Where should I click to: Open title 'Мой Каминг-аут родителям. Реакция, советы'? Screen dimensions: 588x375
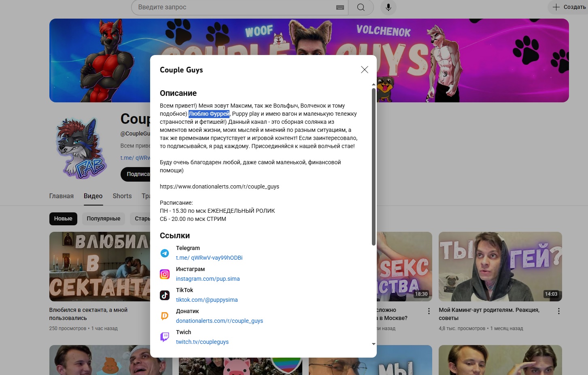tap(489, 314)
